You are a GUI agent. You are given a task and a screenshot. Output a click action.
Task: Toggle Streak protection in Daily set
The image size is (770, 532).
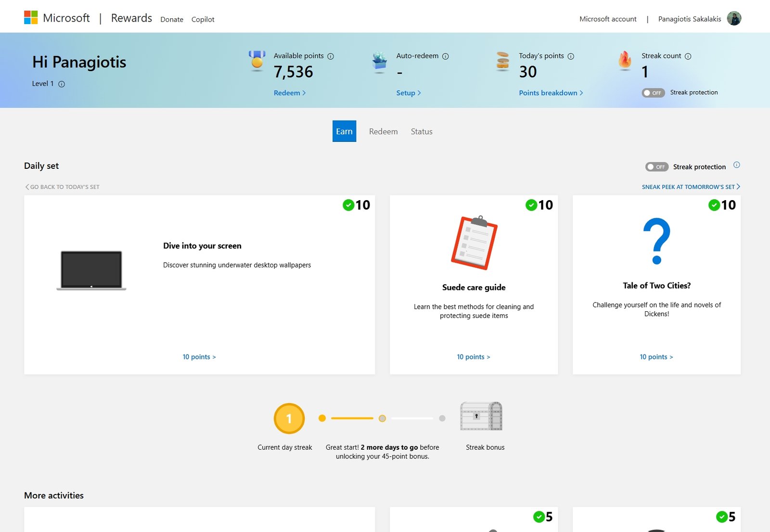click(x=657, y=167)
